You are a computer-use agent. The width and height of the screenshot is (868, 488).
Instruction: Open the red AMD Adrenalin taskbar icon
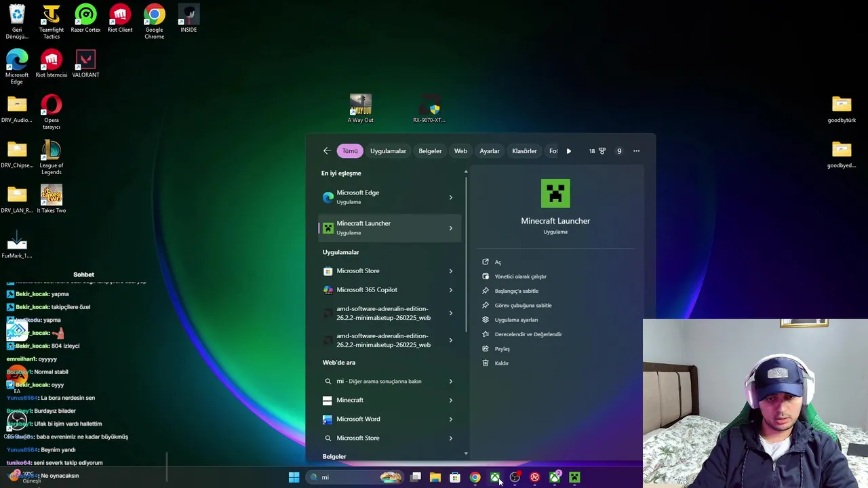534,477
